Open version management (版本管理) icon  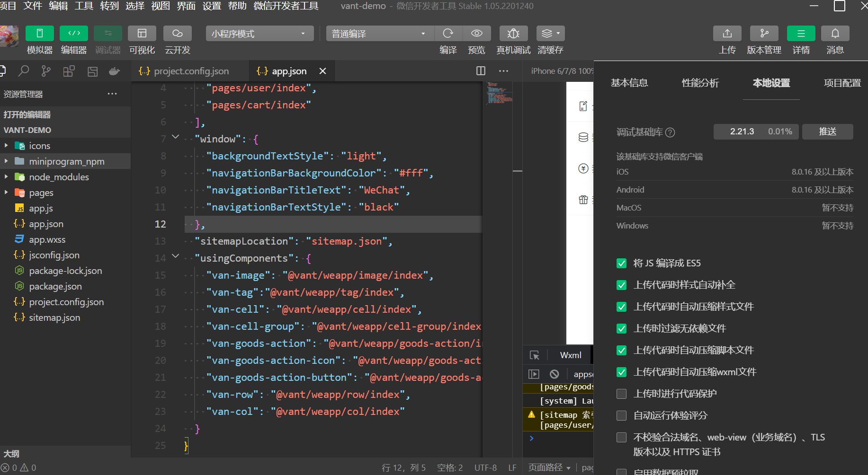[x=764, y=34]
